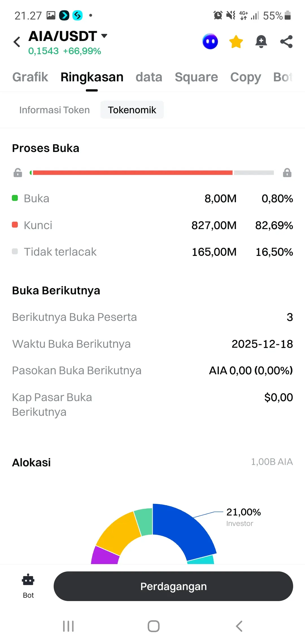This screenshot has width=305, height=644.
Task: Tap the share icon
Action: point(286,42)
